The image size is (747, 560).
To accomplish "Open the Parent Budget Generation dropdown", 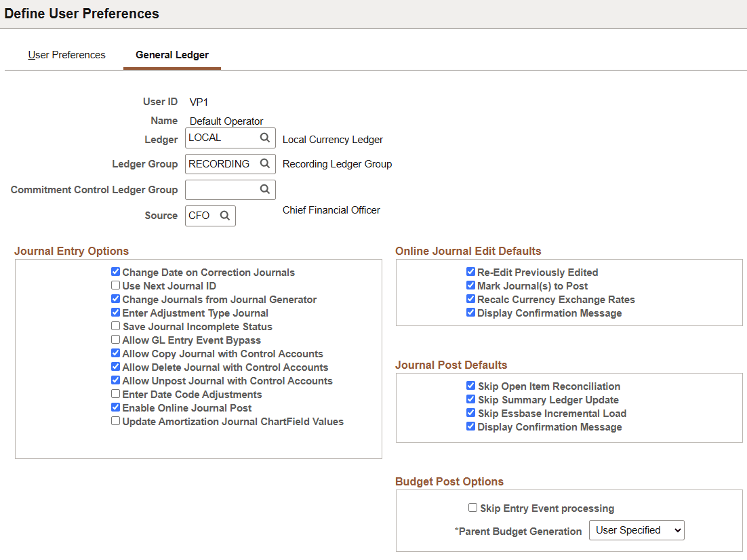I will (636, 529).
